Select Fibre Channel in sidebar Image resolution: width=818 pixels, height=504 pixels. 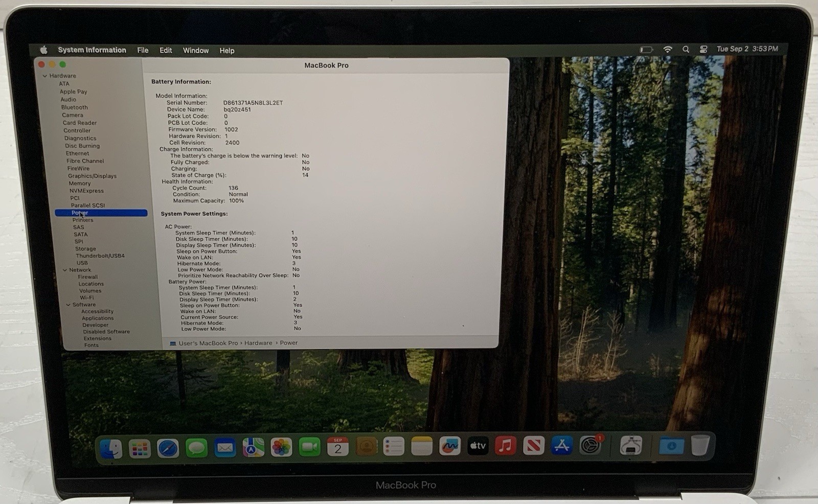pyautogui.click(x=85, y=161)
